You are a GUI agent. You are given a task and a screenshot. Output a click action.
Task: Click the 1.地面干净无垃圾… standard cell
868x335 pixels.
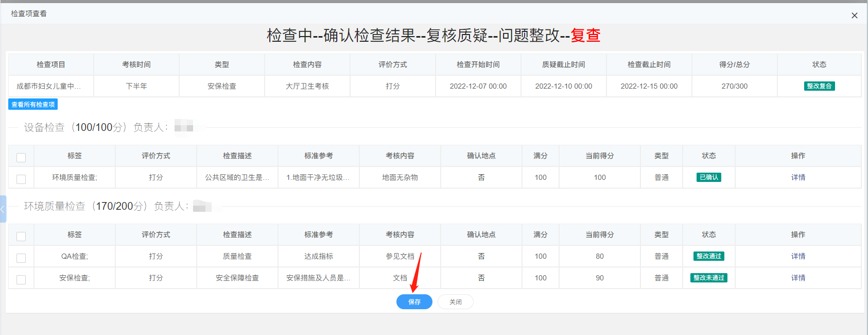(318, 177)
